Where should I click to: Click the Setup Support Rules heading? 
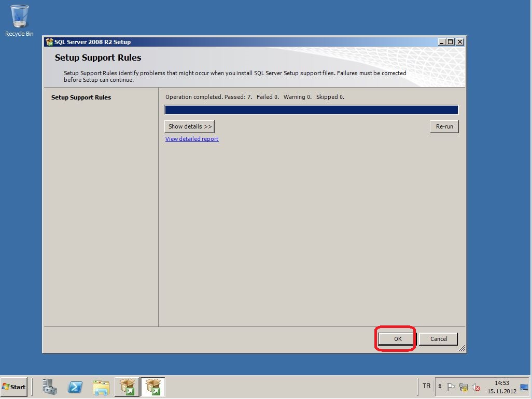(x=98, y=58)
